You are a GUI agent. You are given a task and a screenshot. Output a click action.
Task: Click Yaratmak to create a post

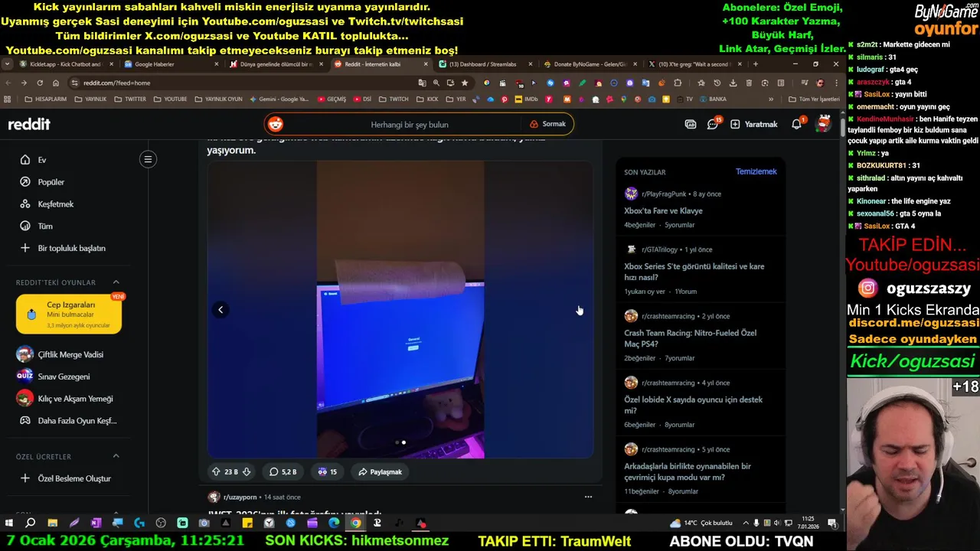click(753, 124)
